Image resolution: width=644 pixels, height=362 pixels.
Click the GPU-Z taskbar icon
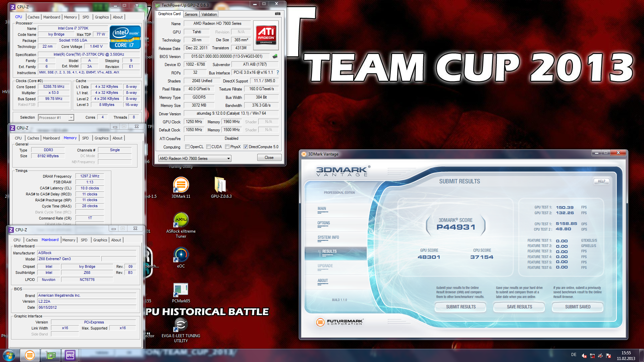pyautogui.click(x=50, y=355)
